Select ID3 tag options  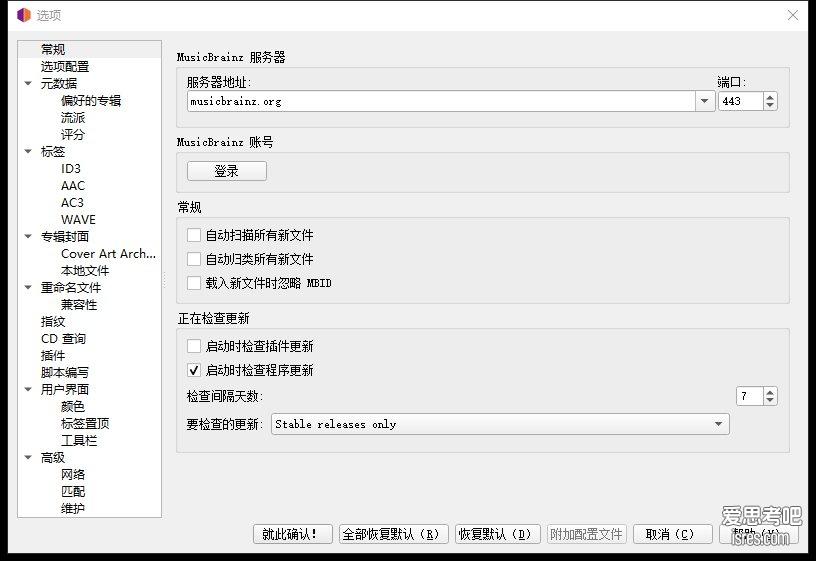coord(71,169)
